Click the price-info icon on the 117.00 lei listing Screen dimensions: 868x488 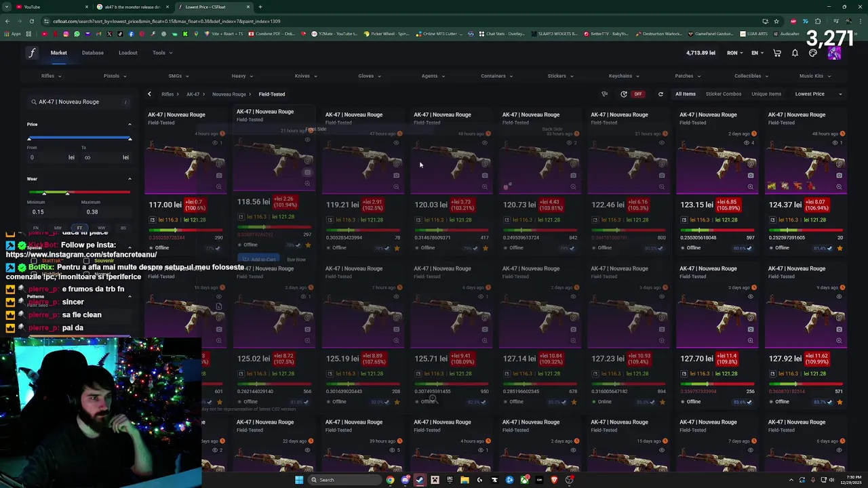click(153, 220)
